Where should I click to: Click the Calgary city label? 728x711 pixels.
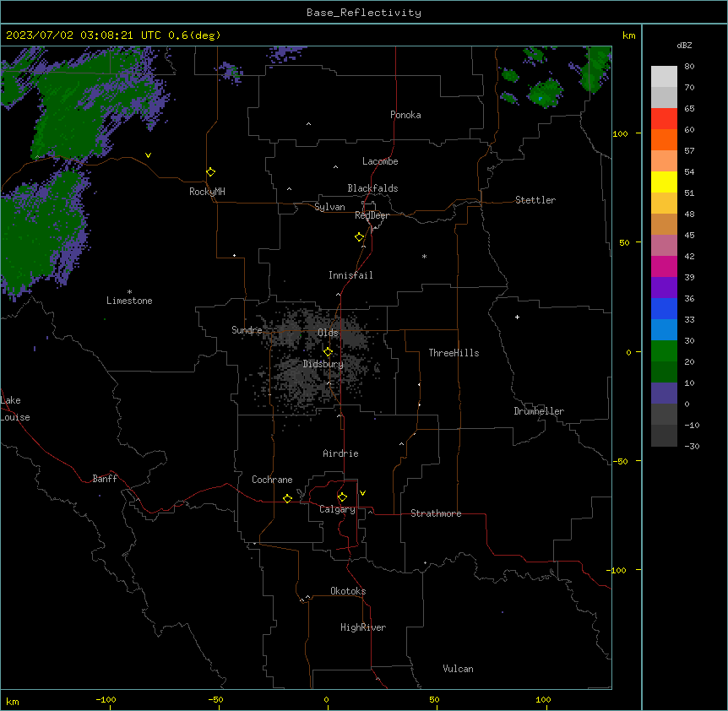[337, 509]
